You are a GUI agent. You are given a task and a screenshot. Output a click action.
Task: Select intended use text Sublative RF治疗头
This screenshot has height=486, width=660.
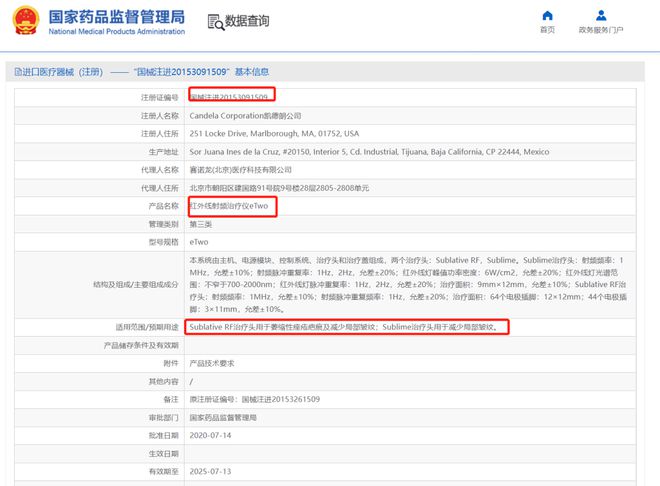343,327
